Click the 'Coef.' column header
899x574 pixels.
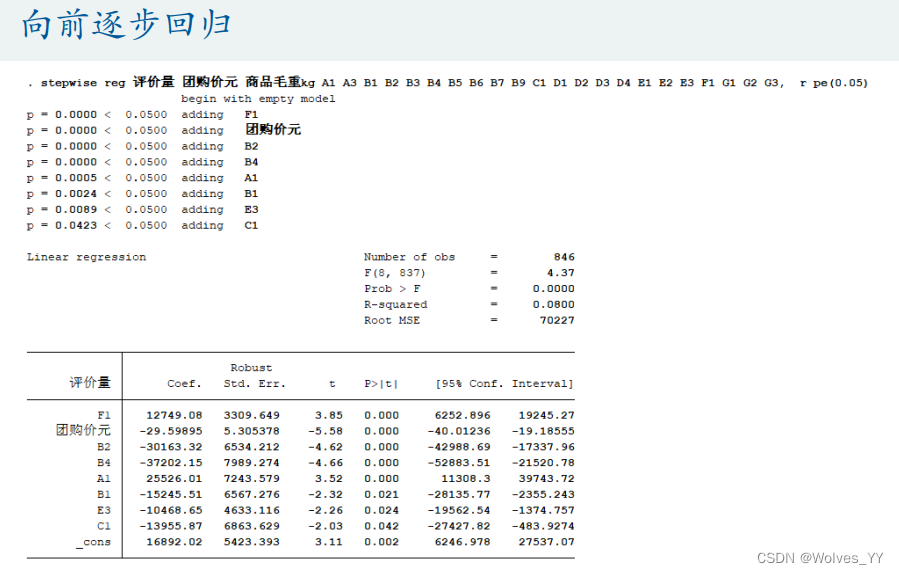184,384
